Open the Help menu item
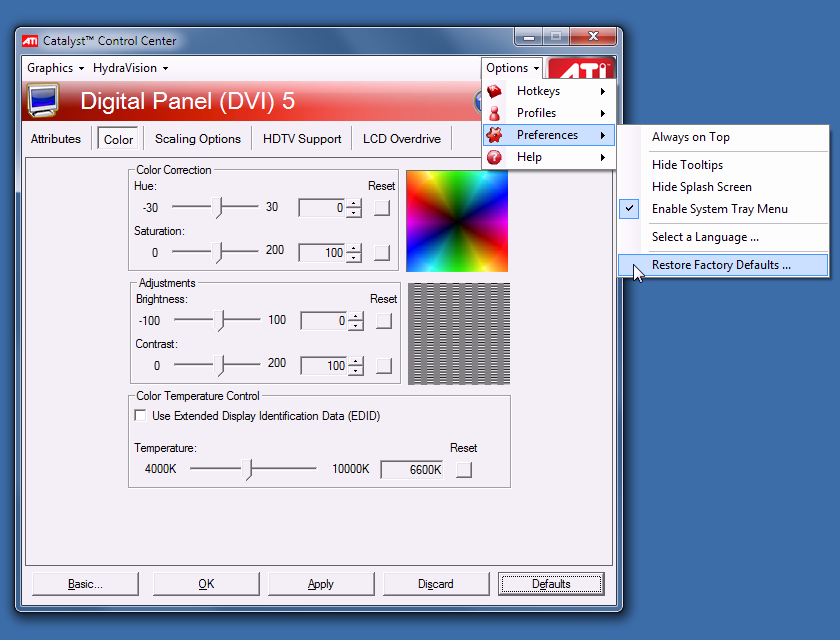Screen dimensions: 840x640 (549, 157)
